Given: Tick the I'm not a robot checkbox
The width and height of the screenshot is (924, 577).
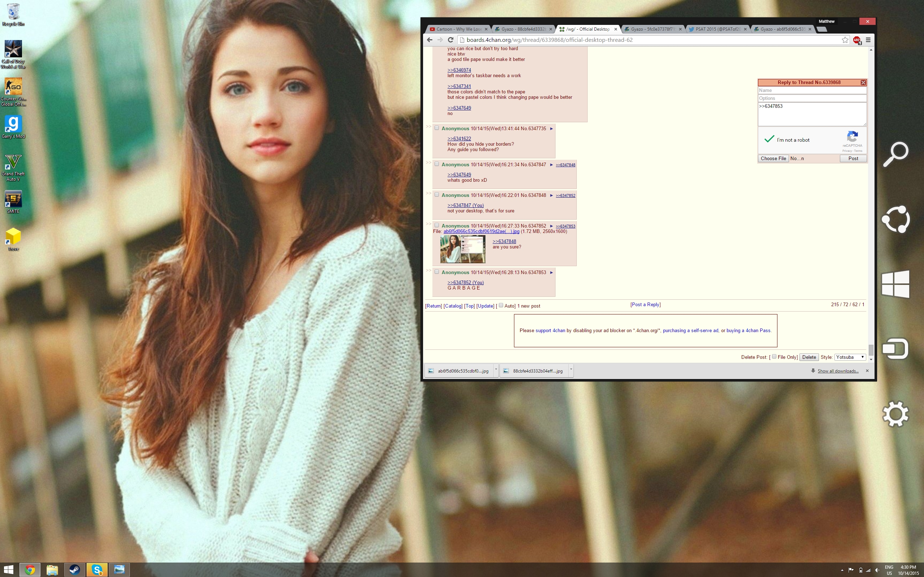Looking at the screenshot, I should (x=769, y=140).
